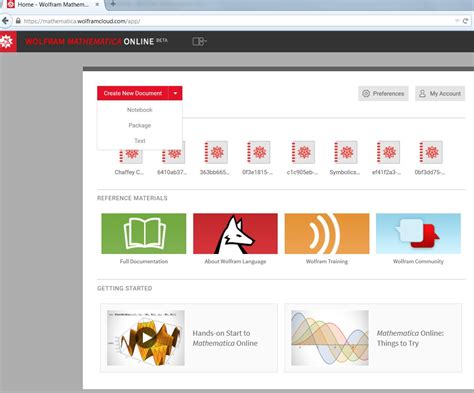Choose Package from the create menu
474x393 pixels.
pos(140,125)
